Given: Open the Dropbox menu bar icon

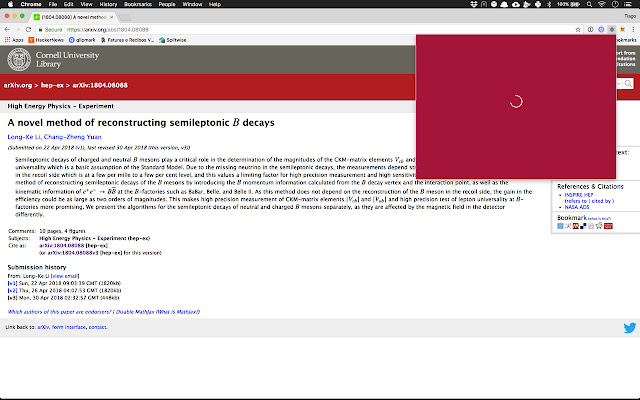Looking at the screenshot, I should (x=473, y=4).
